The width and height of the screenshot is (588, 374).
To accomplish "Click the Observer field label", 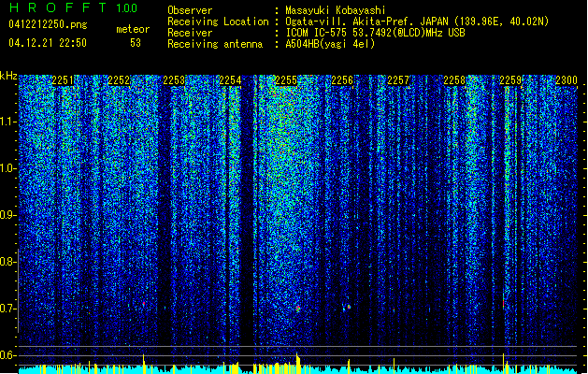I will click(190, 10).
